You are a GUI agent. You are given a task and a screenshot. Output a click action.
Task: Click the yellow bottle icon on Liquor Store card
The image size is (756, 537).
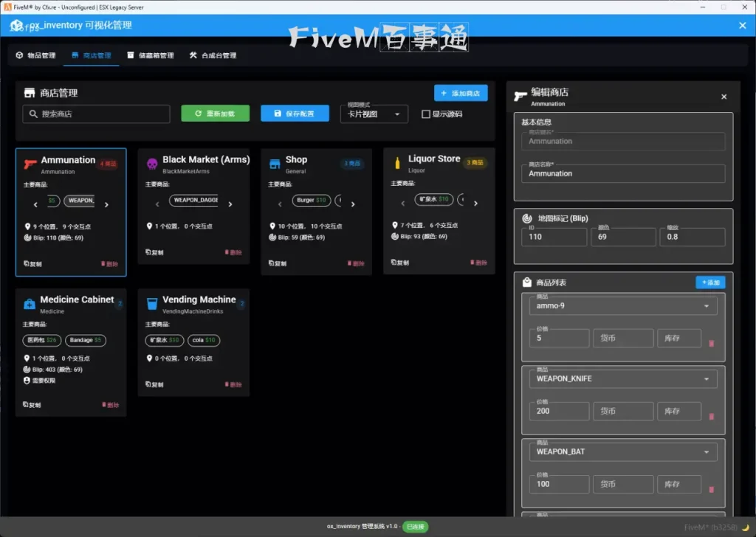[397, 163]
